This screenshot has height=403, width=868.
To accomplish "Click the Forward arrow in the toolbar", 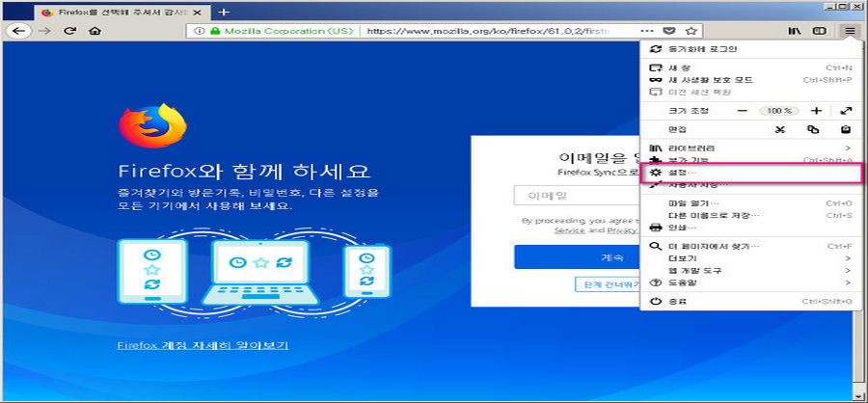I will pos(44,31).
